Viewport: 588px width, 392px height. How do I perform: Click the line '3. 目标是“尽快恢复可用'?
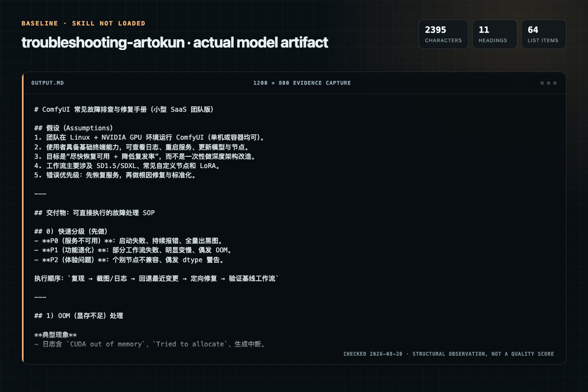(145, 156)
